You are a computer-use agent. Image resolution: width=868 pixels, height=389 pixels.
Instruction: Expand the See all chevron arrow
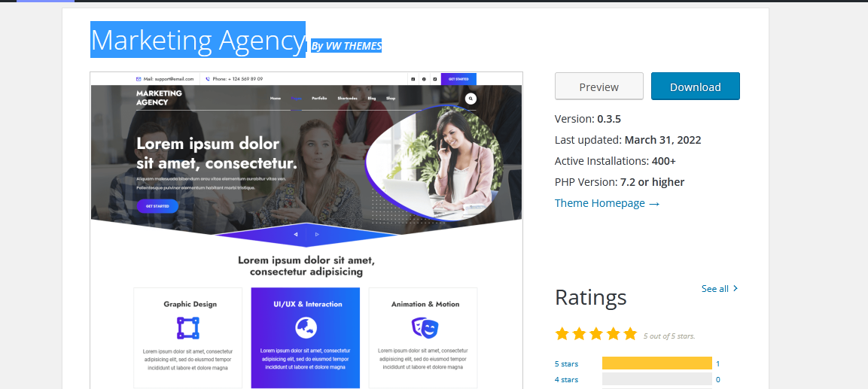tap(736, 288)
